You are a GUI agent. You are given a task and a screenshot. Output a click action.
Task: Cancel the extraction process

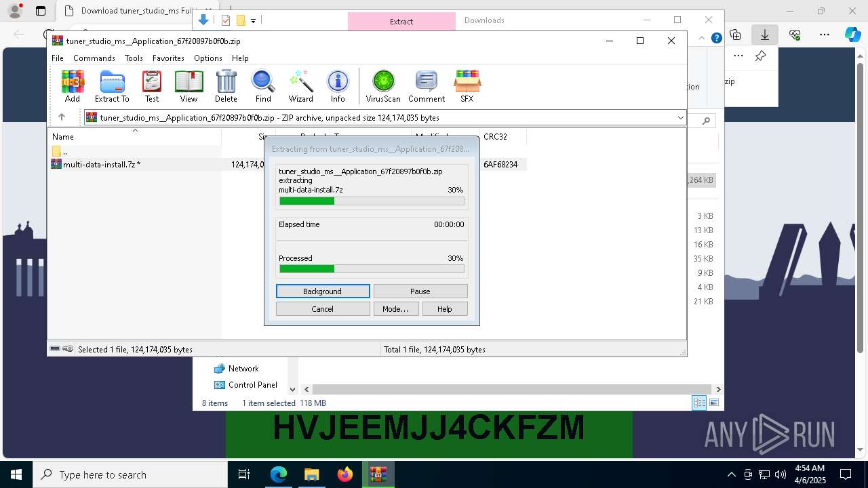pyautogui.click(x=323, y=309)
